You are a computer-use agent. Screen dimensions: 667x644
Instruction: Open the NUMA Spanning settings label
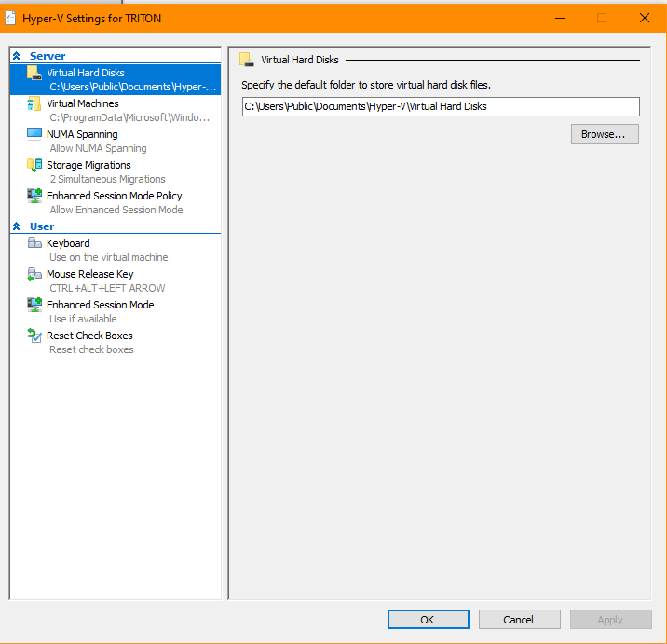82,134
